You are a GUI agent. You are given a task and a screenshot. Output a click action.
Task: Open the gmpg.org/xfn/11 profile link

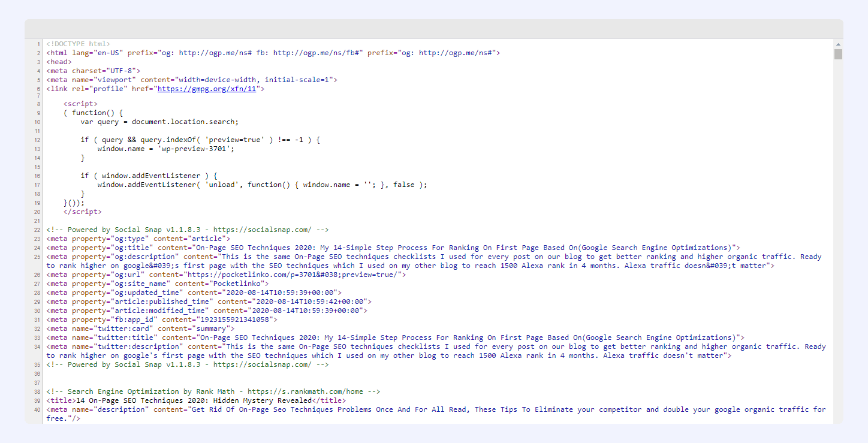point(207,89)
